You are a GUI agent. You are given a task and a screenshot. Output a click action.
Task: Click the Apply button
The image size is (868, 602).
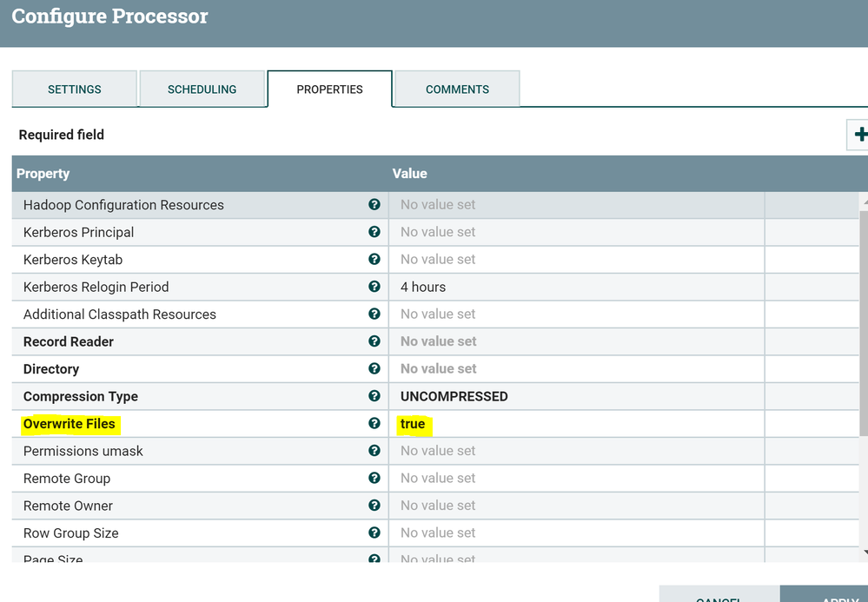[x=825, y=593]
